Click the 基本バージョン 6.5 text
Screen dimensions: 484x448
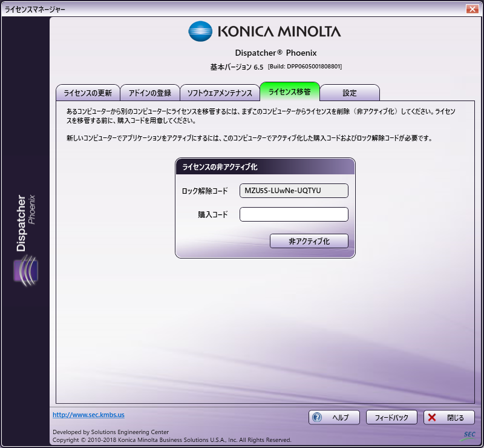tap(237, 67)
